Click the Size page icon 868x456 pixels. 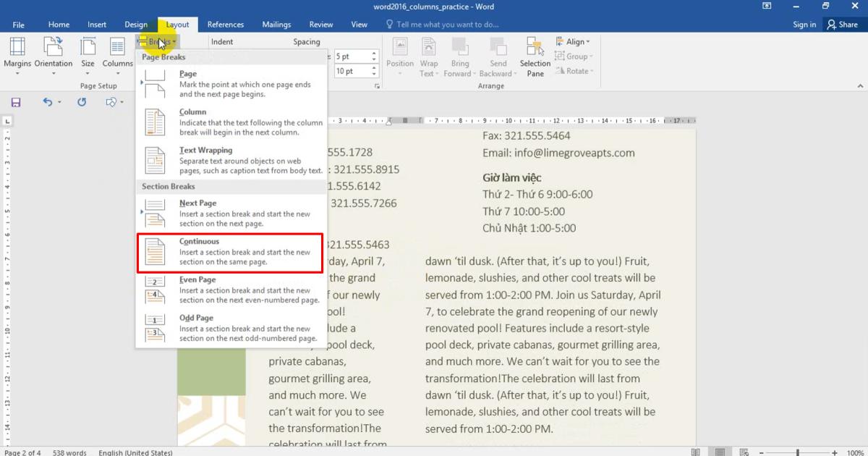tap(88, 48)
